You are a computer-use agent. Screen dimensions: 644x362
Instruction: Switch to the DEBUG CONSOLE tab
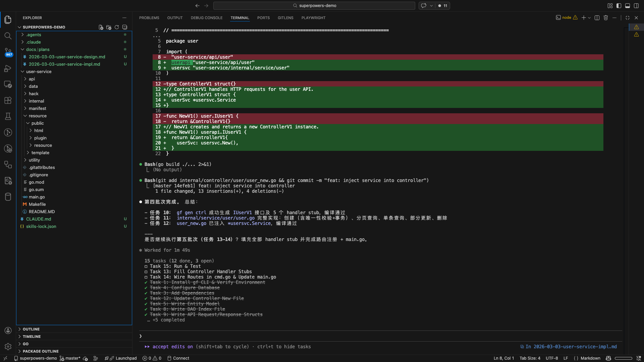pos(207,18)
